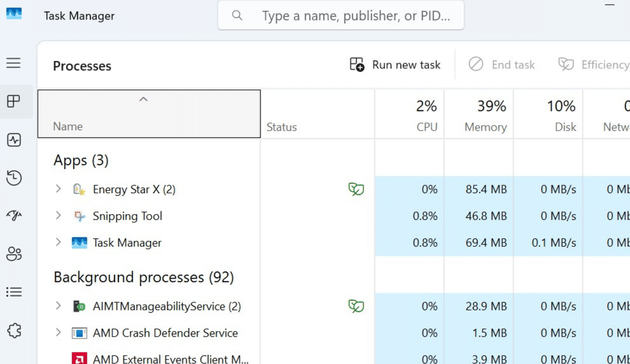The height and width of the screenshot is (364, 630).
Task: Open the Details sidebar page
Action: tap(14, 292)
